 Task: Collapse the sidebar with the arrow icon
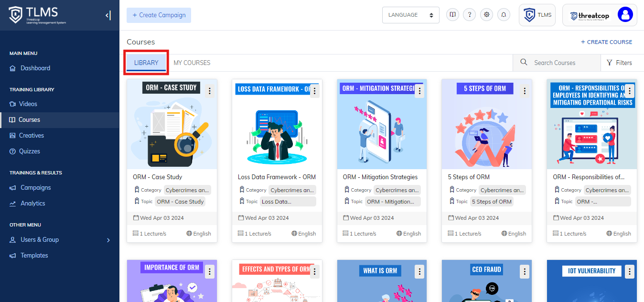click(x=108, y=15)
